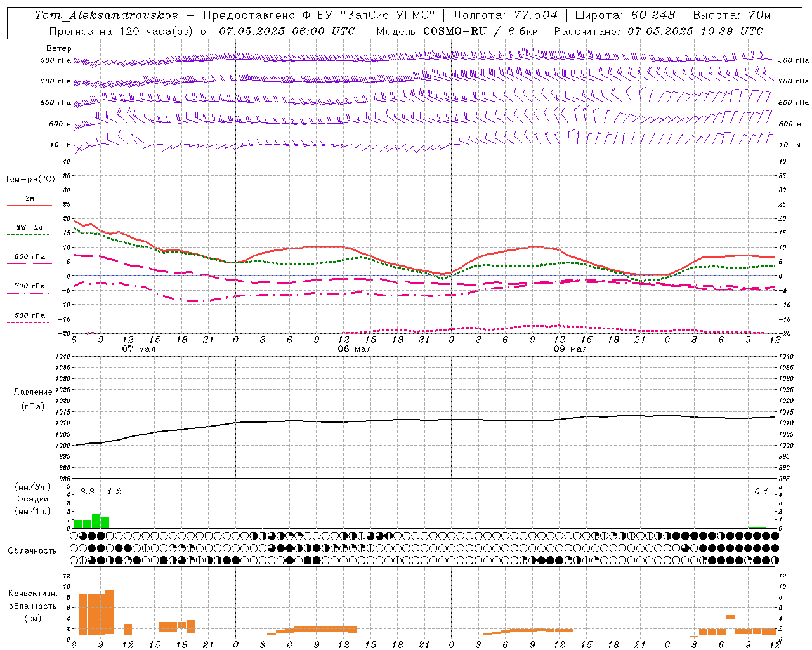Click the Модель COSMO-RU / 6.6км label

pos(457,31)
